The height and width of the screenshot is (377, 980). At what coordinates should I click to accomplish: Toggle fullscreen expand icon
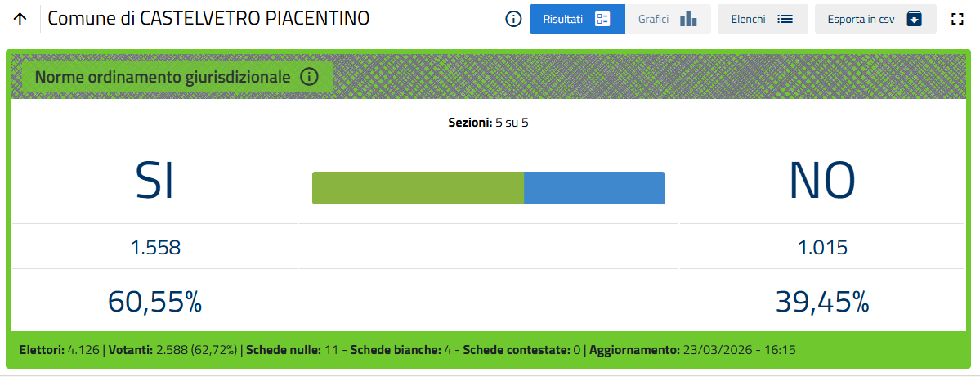[958, 19]
